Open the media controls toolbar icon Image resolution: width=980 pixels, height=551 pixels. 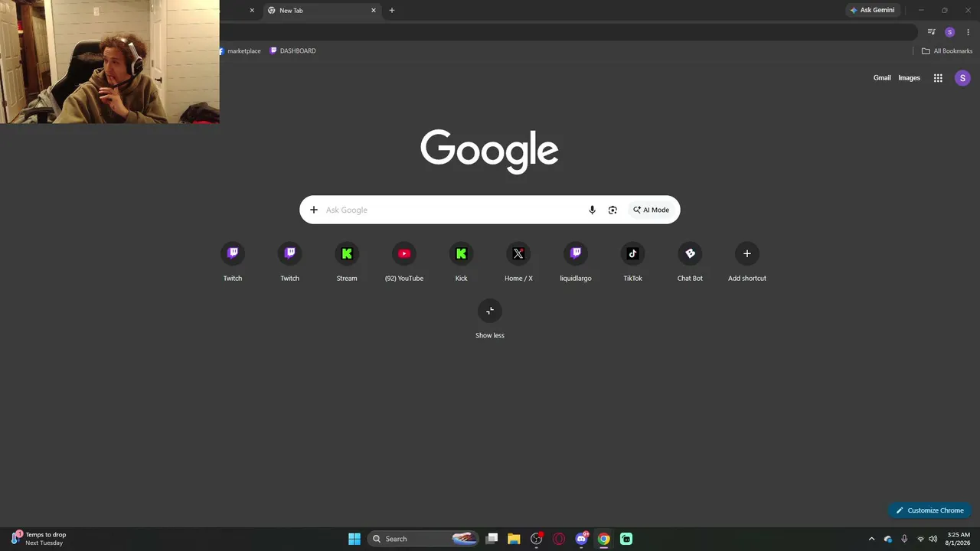[x=931, y=32]
